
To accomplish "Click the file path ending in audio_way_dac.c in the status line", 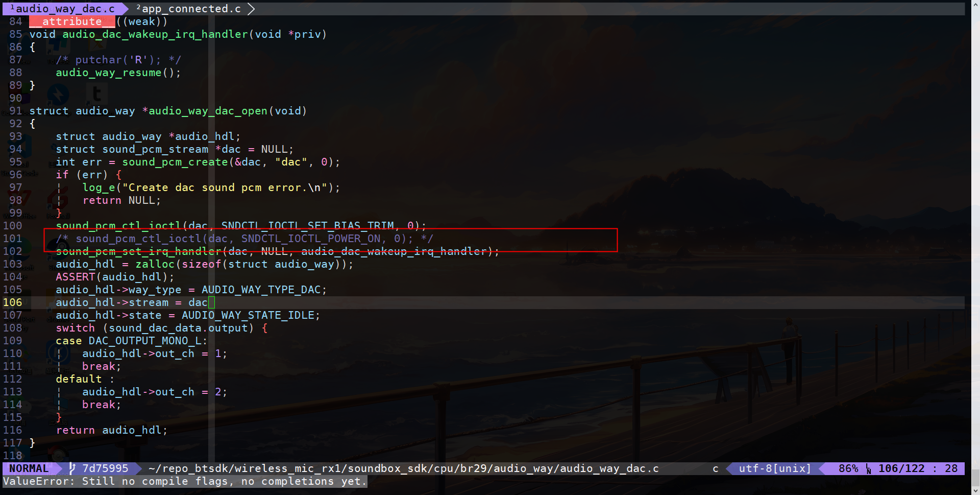I will [403, 468].
